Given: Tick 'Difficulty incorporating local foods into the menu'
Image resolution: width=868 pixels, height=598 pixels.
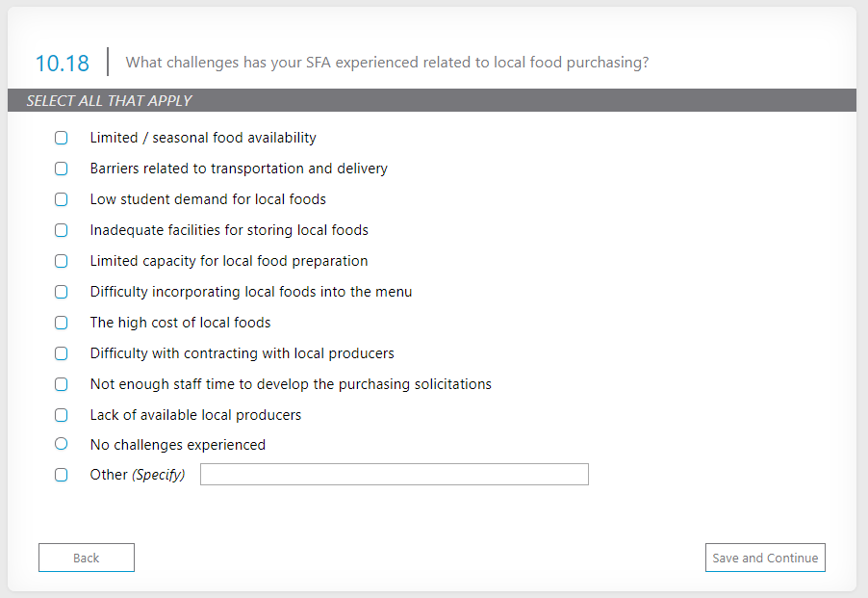Looking at the screenshot, I should pyautogui.click(x=62, y=292).
